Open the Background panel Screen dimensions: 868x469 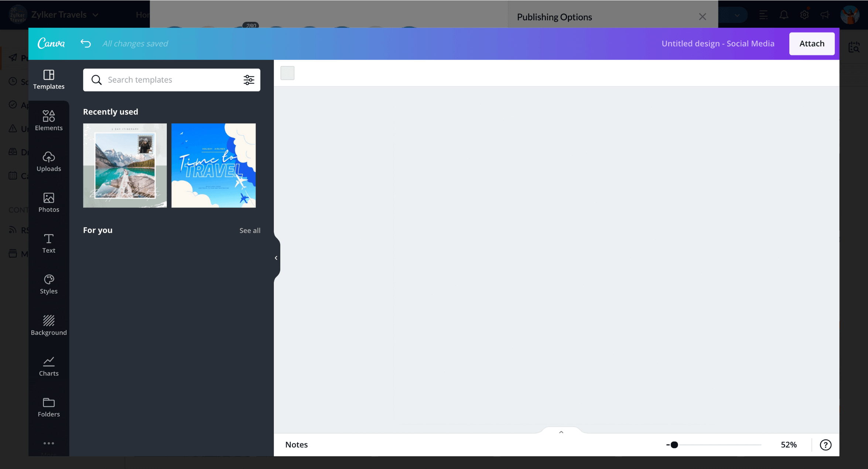(x=49, y=325)
